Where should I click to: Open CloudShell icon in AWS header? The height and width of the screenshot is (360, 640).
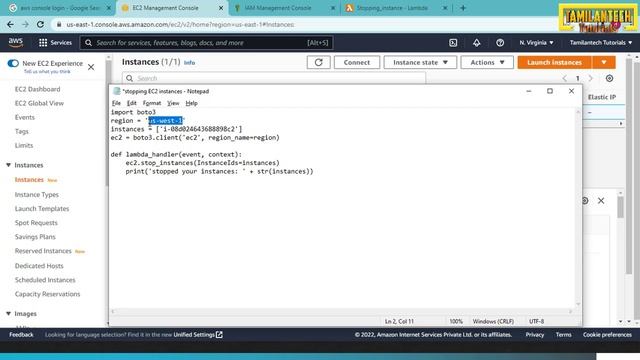tap(453, 42)
